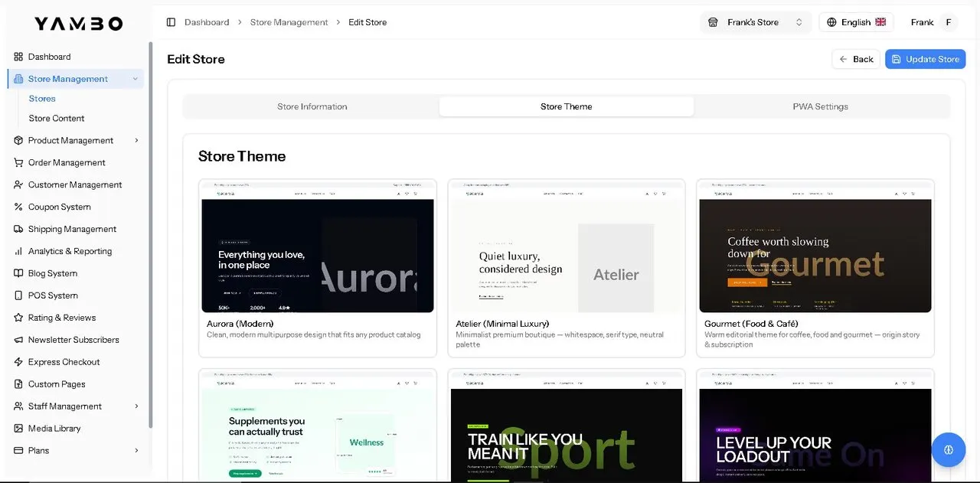
Task: Click the Dashboard grid icon in sidebar
Action: point(18,57)
